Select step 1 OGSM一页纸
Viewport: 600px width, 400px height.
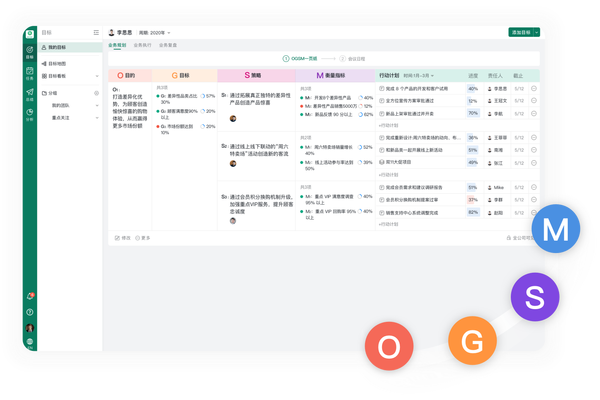(x=300, y=59)
